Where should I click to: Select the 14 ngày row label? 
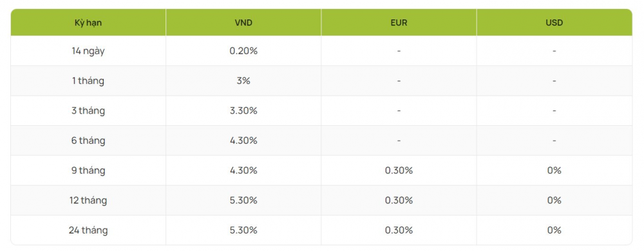click(x=88, y=52)
